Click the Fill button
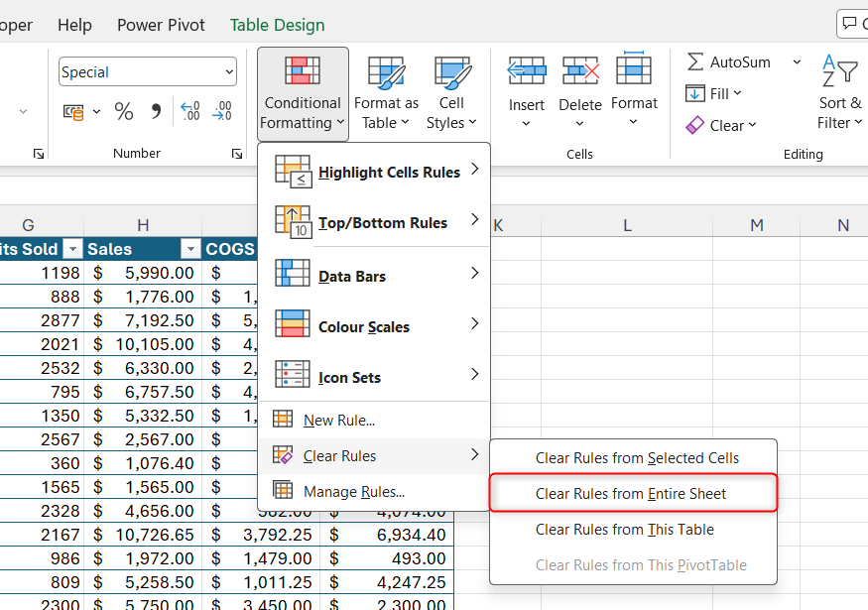Viewport: 868px width, 610px height. (713, 93)
